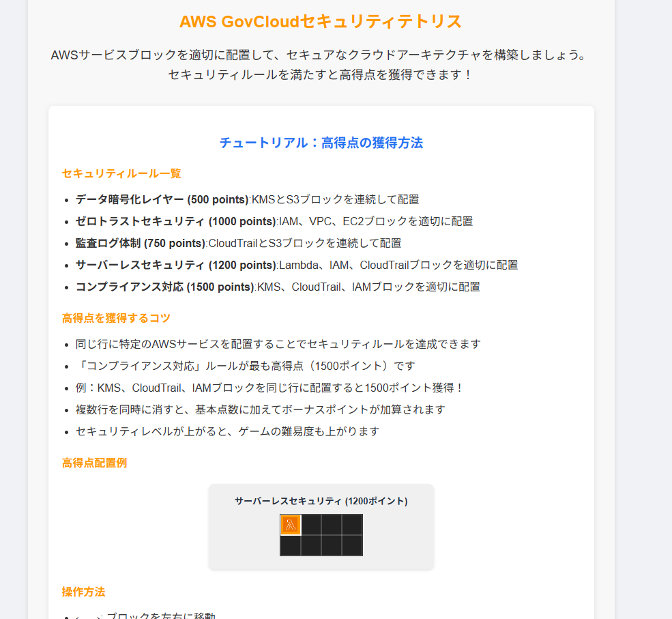Click the 高得点を獲得するコツ heading
This screenshot has width=672, height=619.
coord(116,318)
